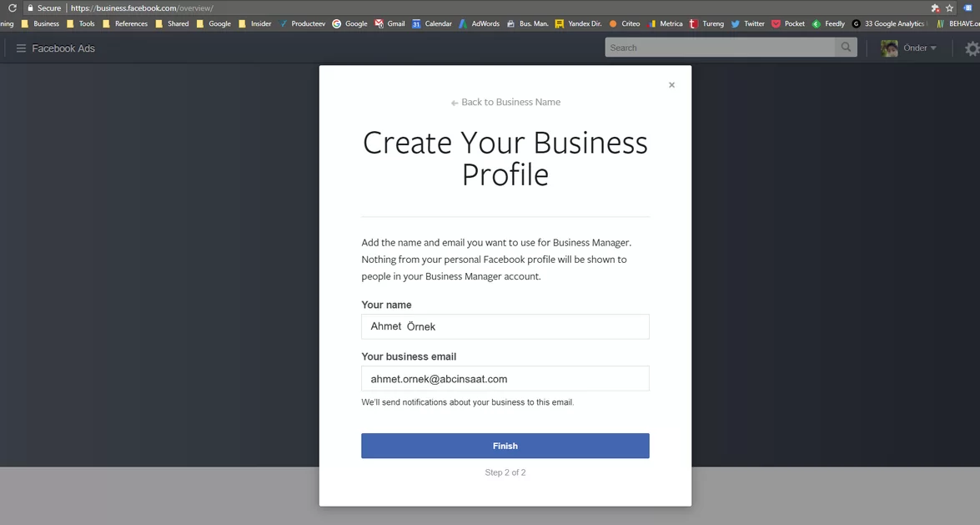This screenshot has height=525, width=980.
Task: Click the Secure padlock icon
Action: click(30, 8)
